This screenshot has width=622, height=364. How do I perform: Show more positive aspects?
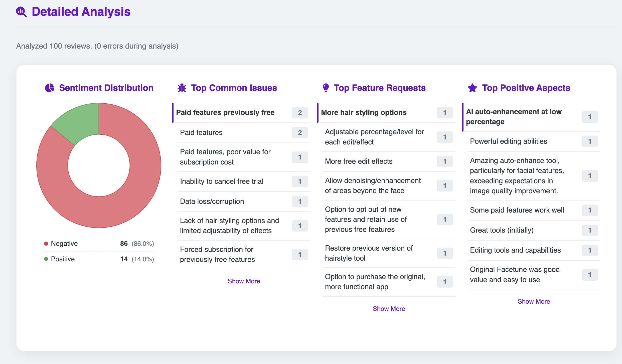coord(534,301)
